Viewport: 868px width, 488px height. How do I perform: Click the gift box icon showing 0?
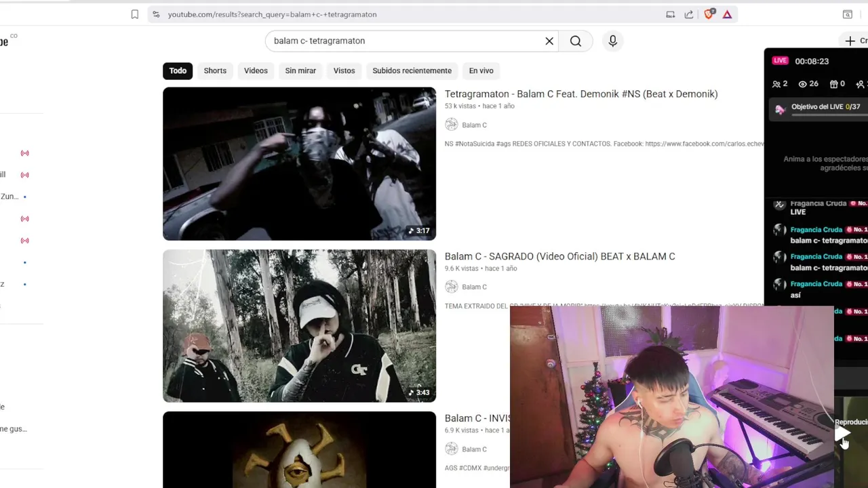point(833,84)
